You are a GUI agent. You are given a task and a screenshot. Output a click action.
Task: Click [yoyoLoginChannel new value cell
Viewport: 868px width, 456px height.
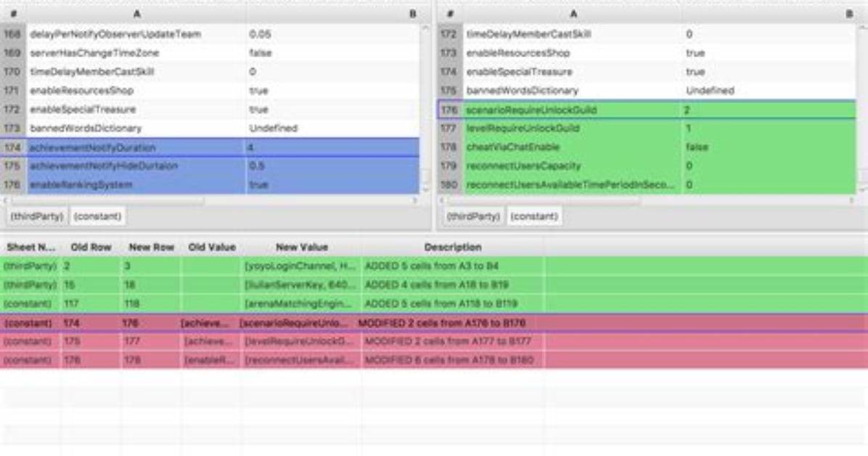click(x=300, y=266)
